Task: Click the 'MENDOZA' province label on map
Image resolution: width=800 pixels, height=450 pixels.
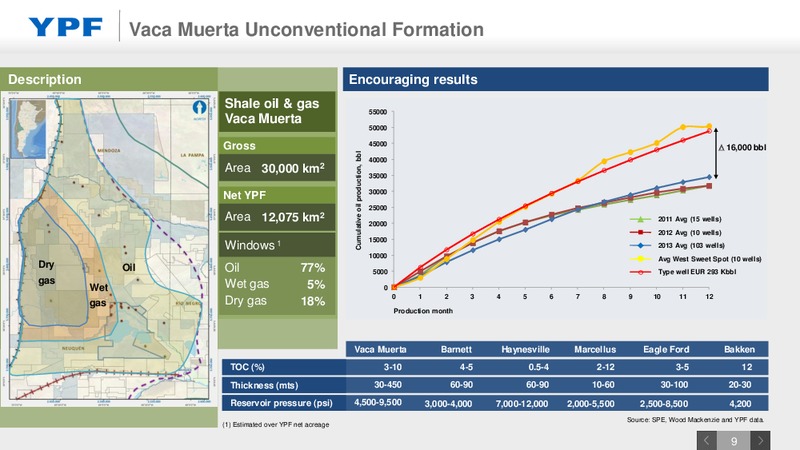Action: (109, 151)
